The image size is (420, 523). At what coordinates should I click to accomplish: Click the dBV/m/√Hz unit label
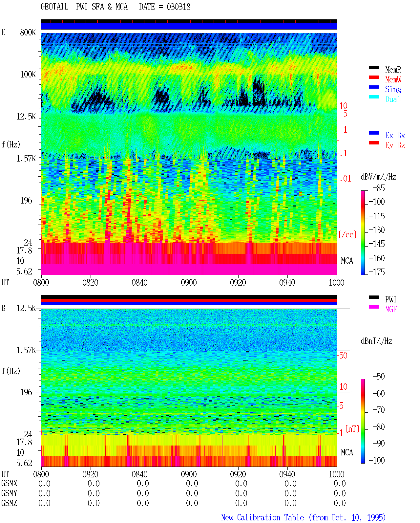(379, 177)
